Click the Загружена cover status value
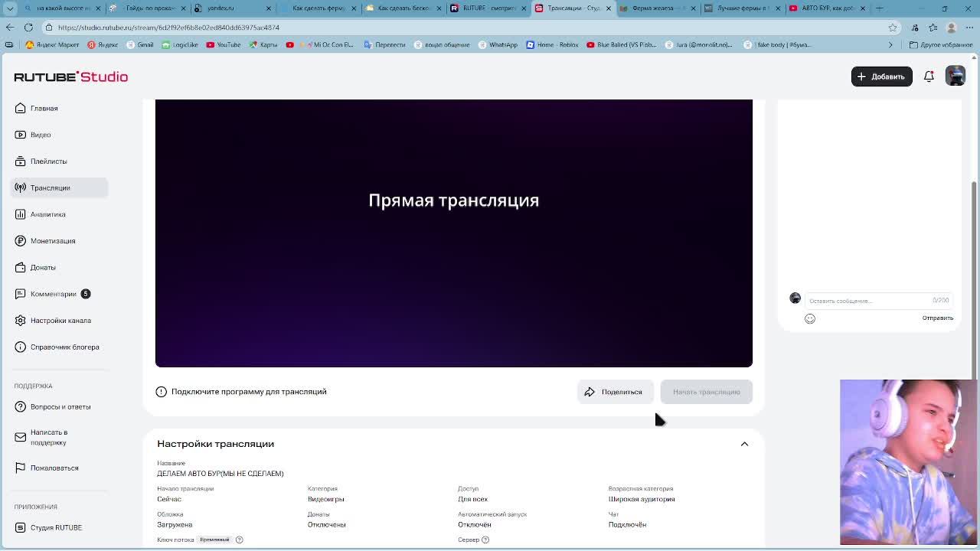This screenshot has width=980, height=551. (x=175, y=525)
